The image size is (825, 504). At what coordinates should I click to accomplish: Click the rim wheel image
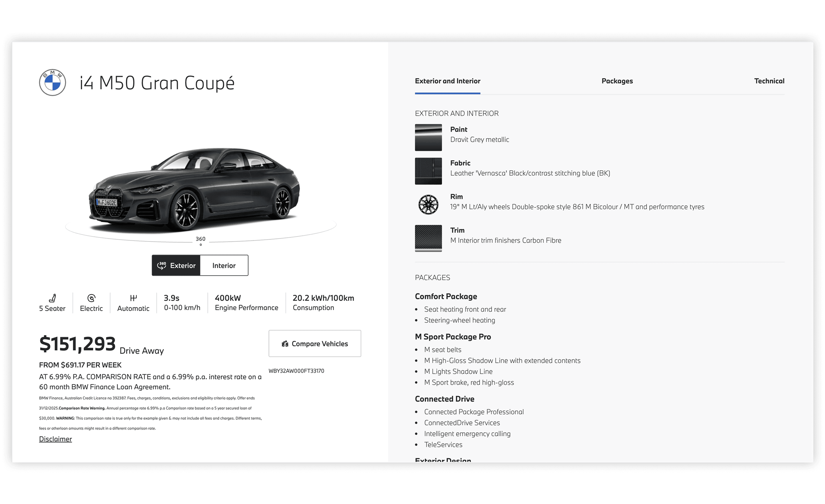tap(428, 204)
